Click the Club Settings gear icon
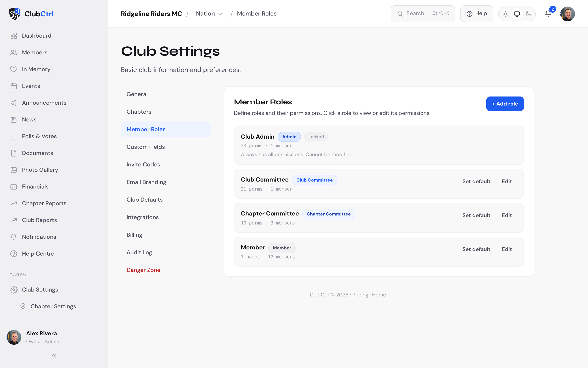 14,290
